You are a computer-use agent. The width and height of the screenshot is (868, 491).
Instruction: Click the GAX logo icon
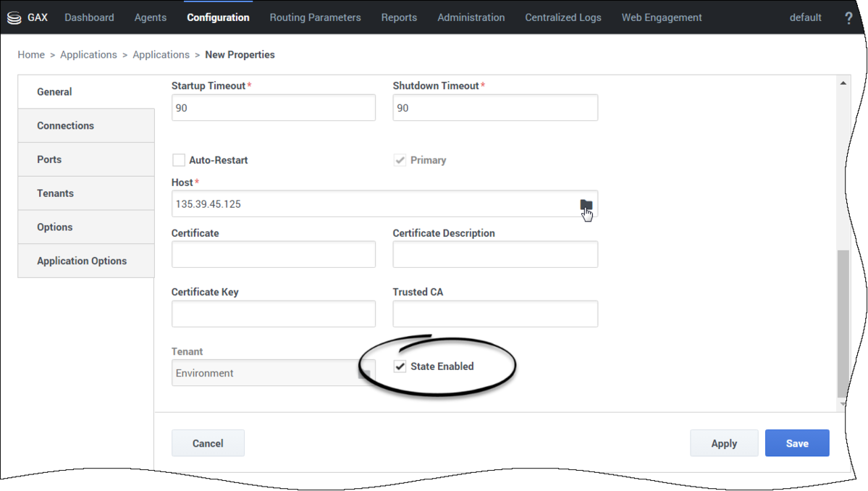point(14,17)
